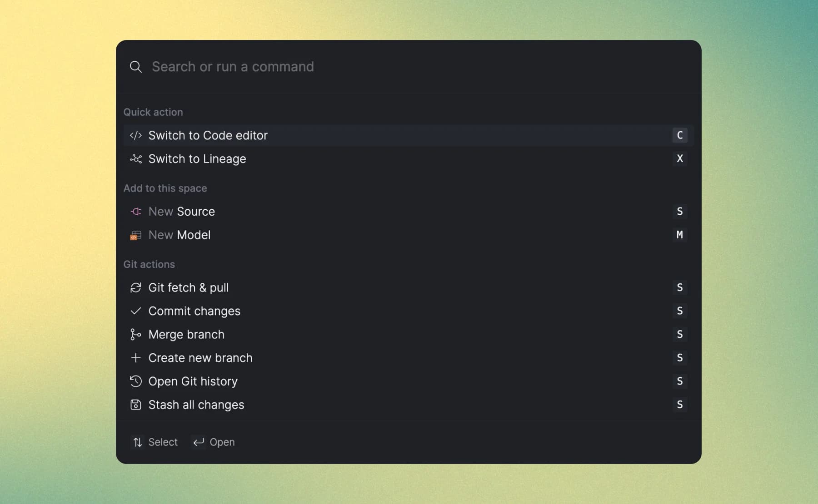
Task: Click the 'Add to this space' heading
Action: (x=165, y=188)
